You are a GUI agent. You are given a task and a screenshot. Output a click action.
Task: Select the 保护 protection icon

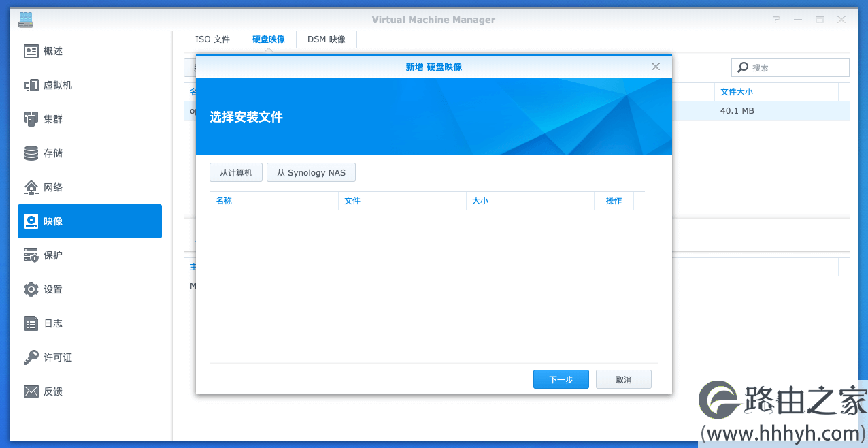pos(31,255)
